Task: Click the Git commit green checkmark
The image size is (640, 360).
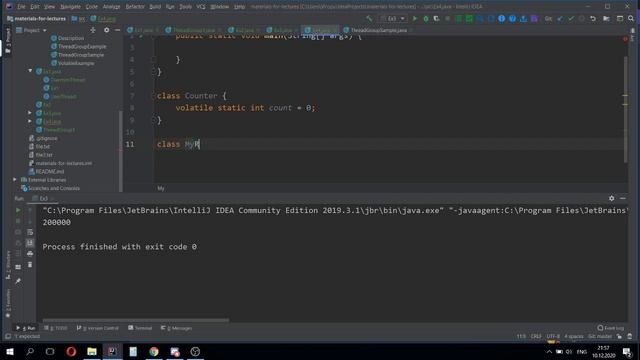Action: pyautogui.click(x=571, y=18)
